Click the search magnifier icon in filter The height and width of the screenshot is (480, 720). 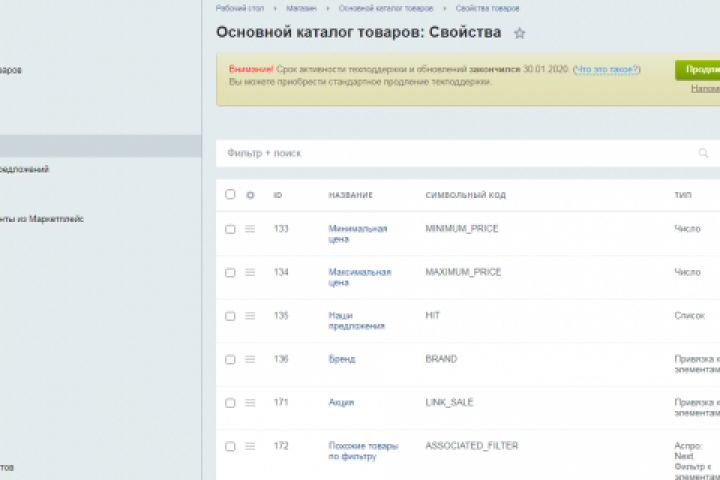(704, 153)
